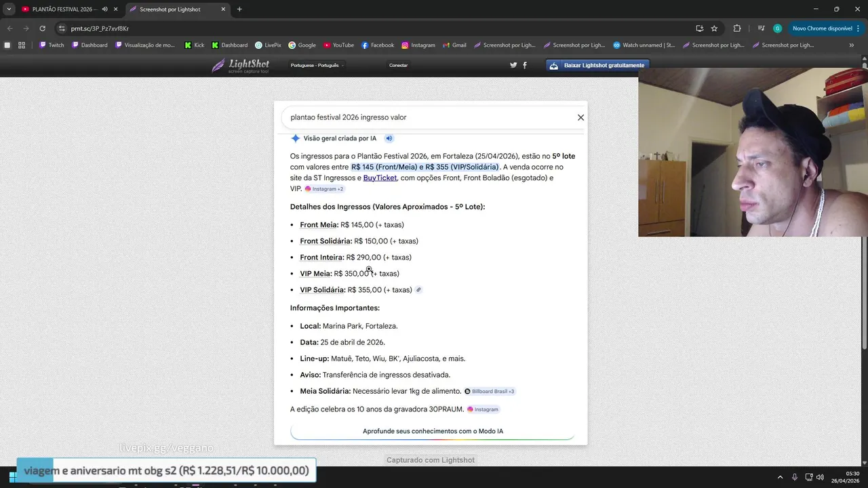Open the Kick bookmark
Viewport: 868px width, 488px height.
pyautogui.click(x=194, y=45)
